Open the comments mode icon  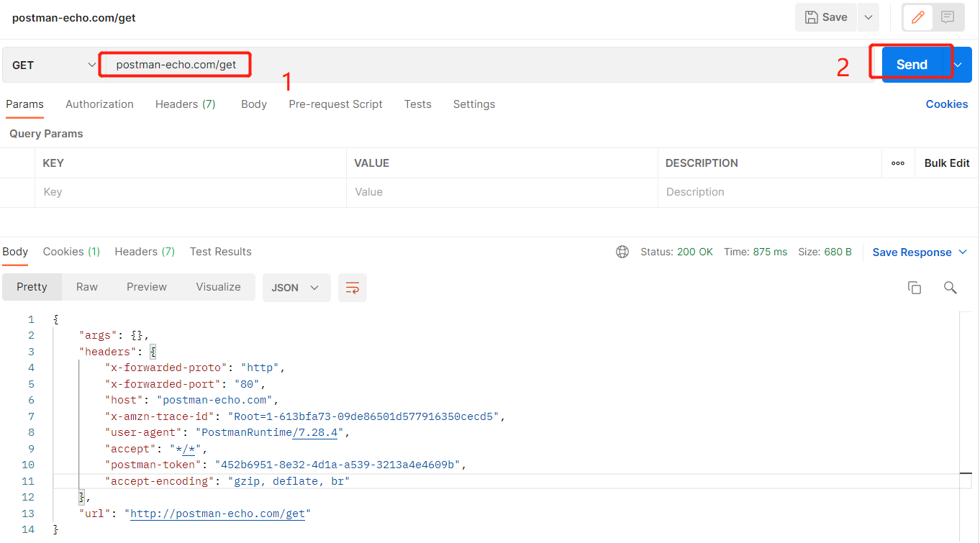pyautogui.click(x=948, y=17)
